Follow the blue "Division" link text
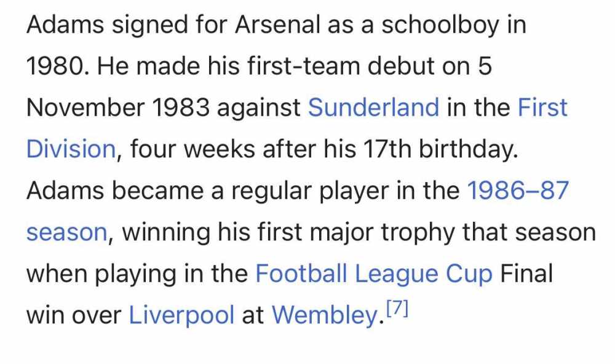615x364 pixels. pos(70,149)
